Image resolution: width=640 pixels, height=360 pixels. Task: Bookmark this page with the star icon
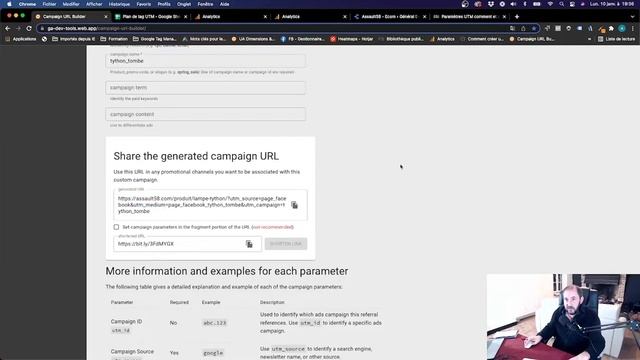point(533,29)
